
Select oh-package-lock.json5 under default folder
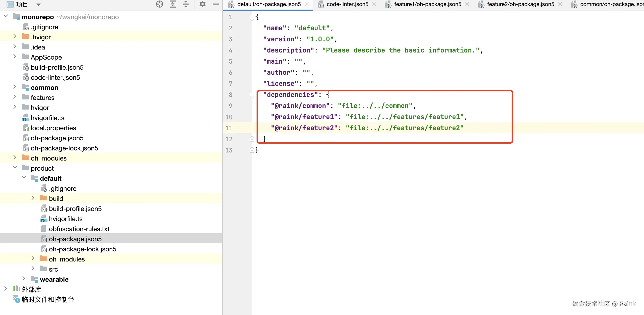tap(83, 249)
